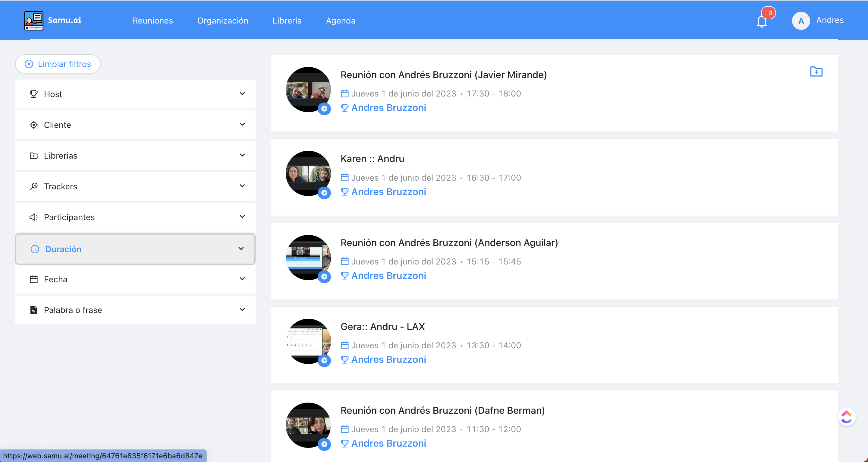The height and width of the screenshot is (462, 868).
Task: Open host link in Anderson Aguilar meeting
Action: [388, 276]
